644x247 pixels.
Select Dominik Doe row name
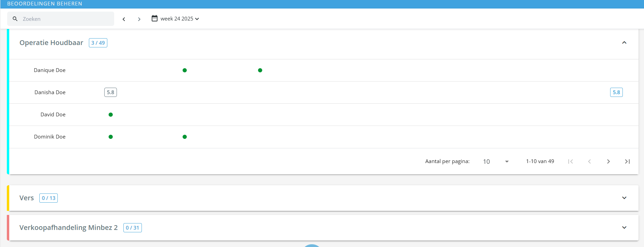[x=50, y=137]
